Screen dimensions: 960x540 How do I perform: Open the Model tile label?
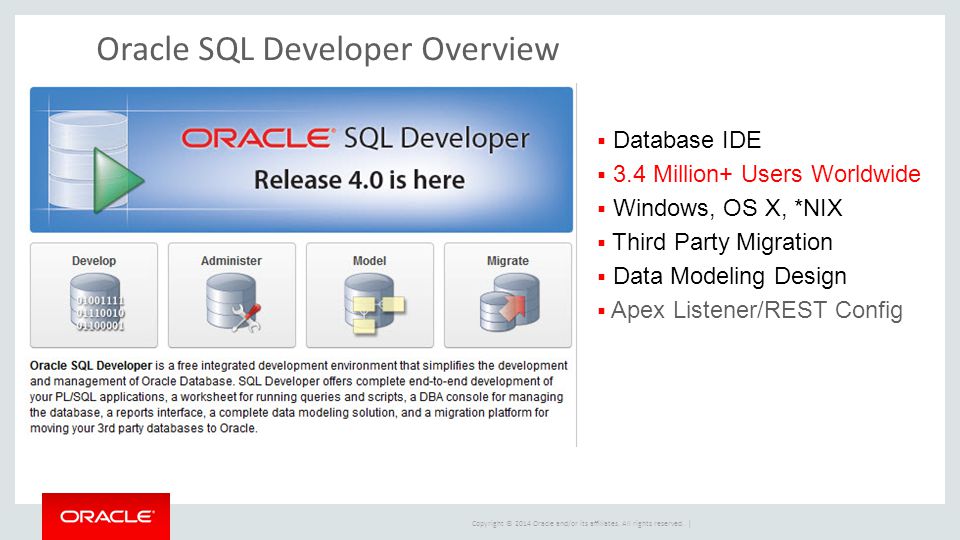tap(369, 261)
